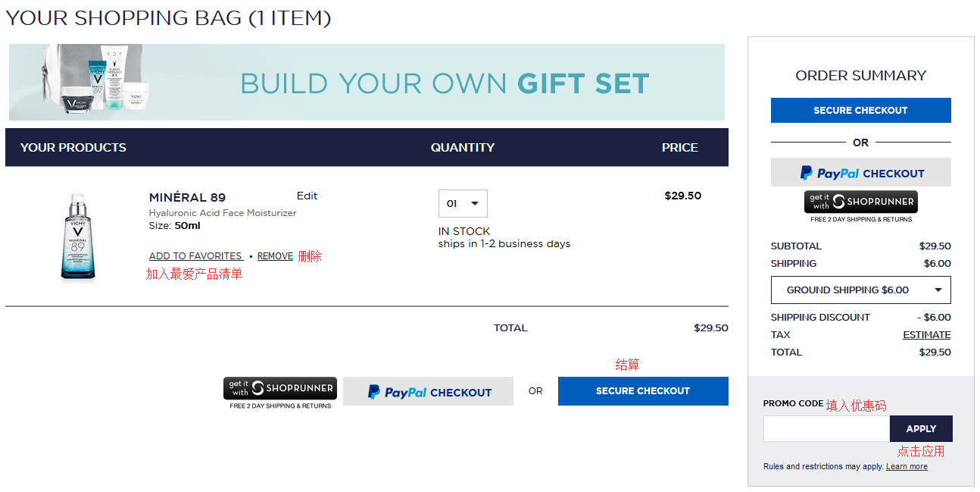Click the Minéral 89 product name

coord(187,198)
